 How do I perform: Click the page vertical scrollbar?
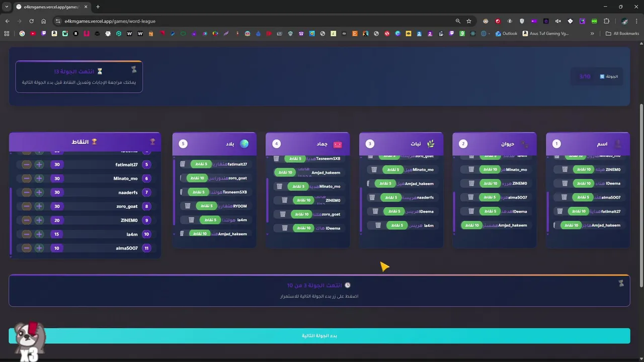tap(641, 196)
